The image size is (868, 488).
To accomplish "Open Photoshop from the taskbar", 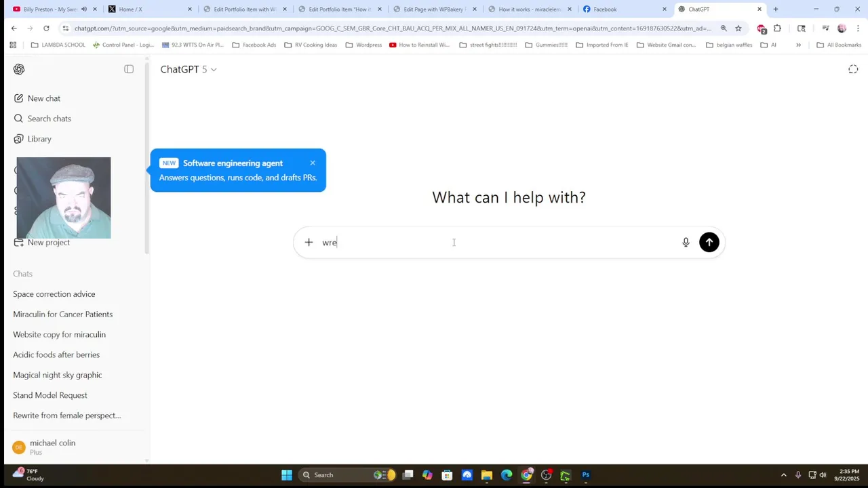I will coord(586,475).
